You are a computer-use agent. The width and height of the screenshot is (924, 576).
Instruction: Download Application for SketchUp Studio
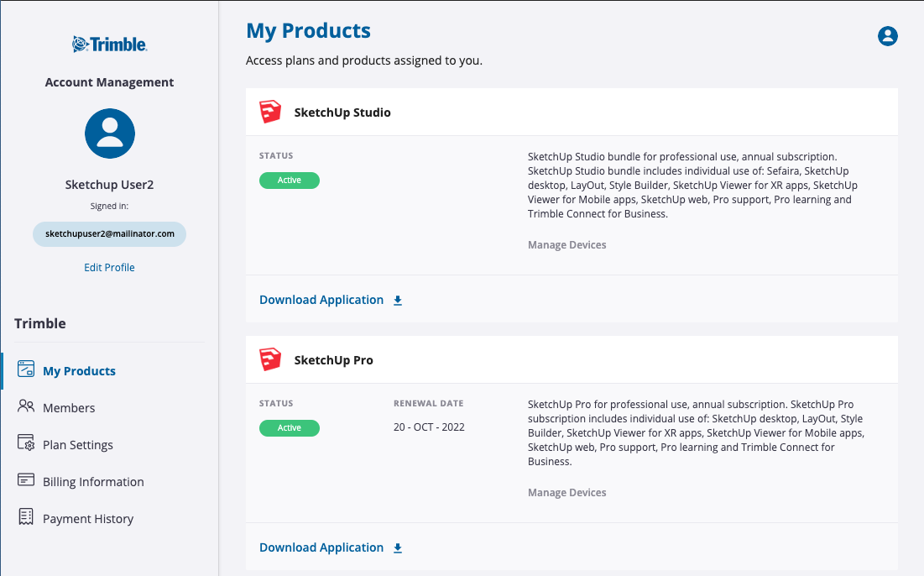(x=321, y=300)
